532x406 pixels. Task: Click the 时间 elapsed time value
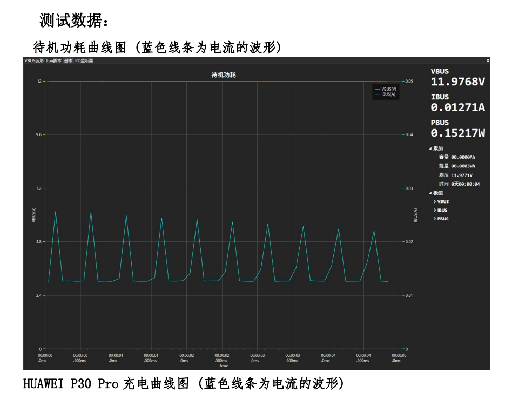point(465,184)
